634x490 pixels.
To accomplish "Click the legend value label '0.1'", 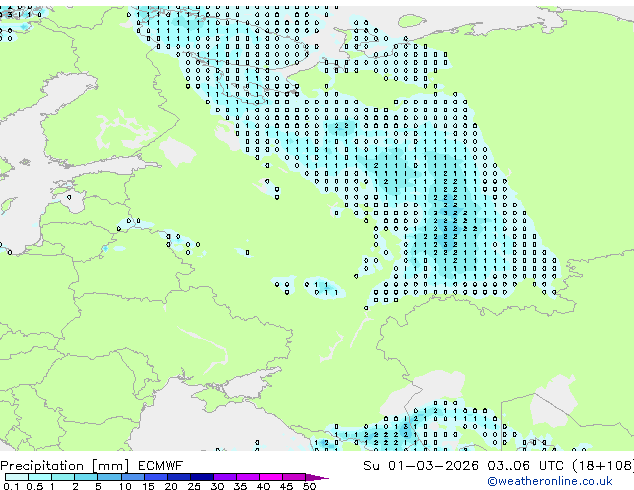I will (11, 486).
